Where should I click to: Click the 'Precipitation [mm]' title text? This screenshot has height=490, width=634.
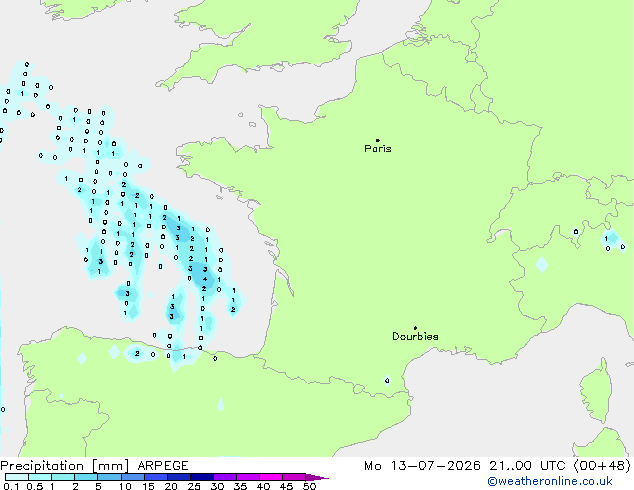(65, 466)
